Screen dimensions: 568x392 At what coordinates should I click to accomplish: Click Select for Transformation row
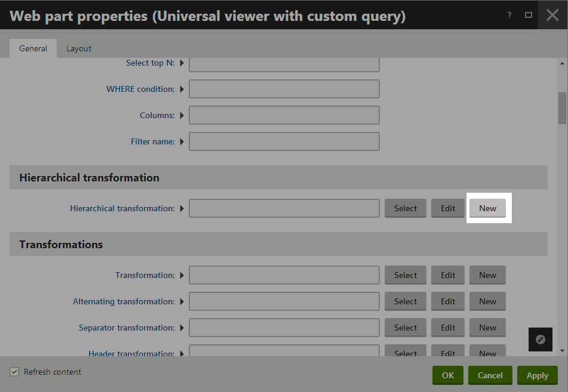[x=406, y=275]
